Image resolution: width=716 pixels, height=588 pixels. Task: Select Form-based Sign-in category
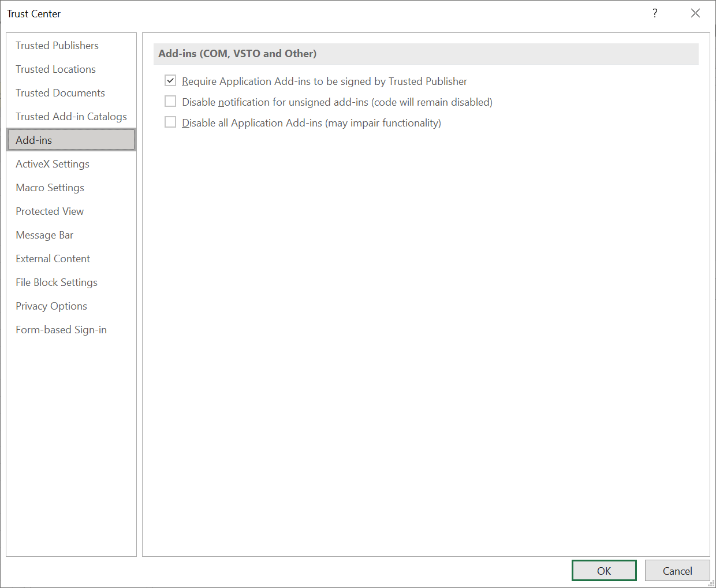[x=71, y=330]
